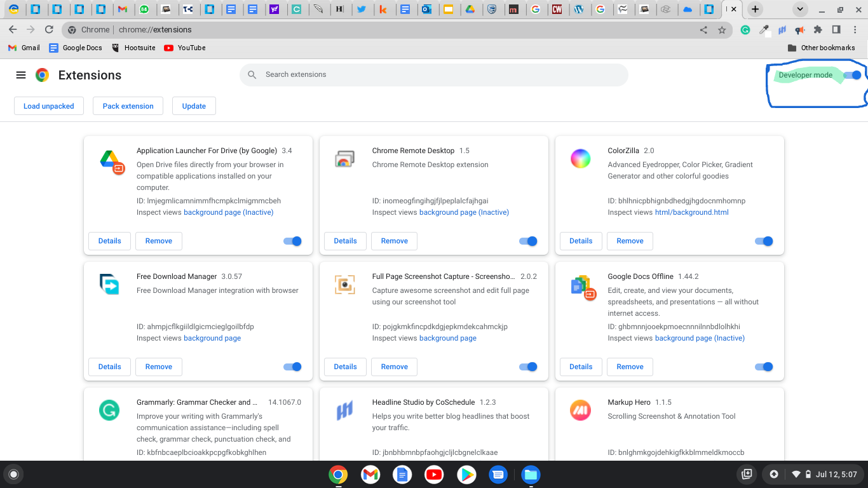Viewport: 868px width, 488px height.
Task: Click the ColorZilla color wheel icon
Action: [x=581, y=159]
